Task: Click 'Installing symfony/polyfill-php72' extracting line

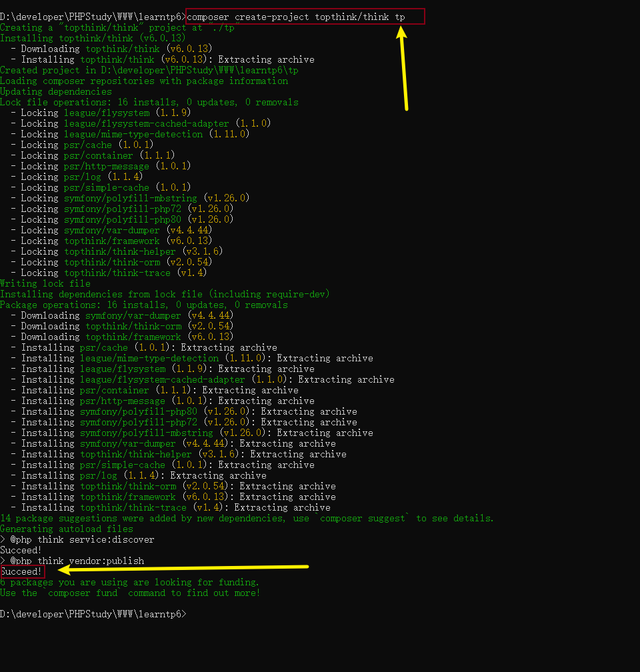Action: pyautogui.click(x=184, y=423)
